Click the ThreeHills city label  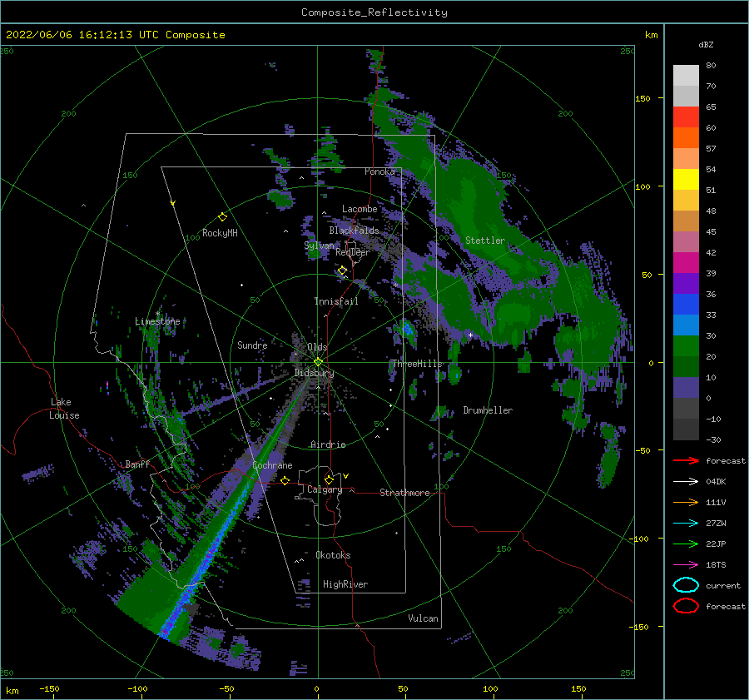[x=417, y=364]
